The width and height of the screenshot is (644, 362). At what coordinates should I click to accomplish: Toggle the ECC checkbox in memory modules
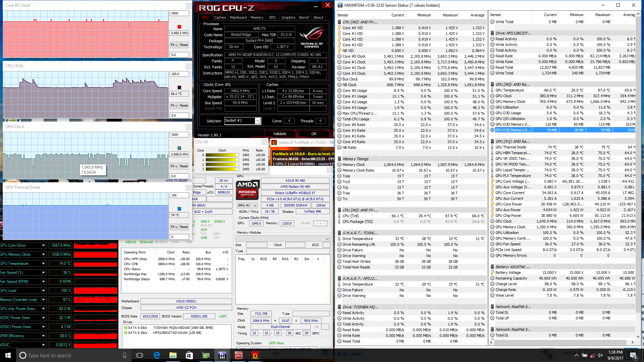coord(326,245)
